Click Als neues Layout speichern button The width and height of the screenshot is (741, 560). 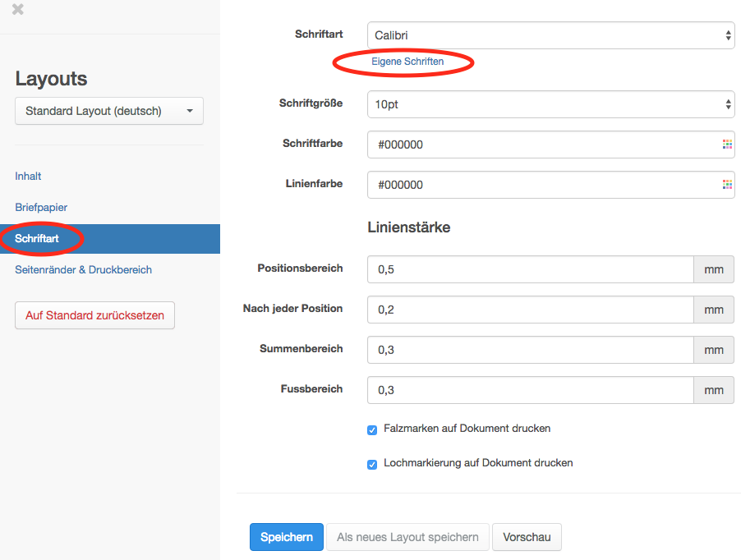407,537
